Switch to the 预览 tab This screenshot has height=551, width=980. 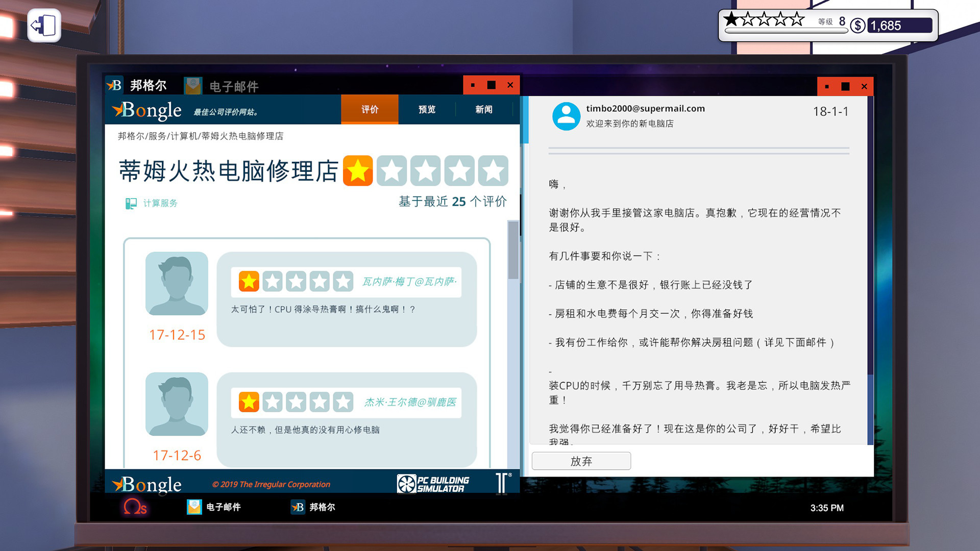[x=427, y=109]
